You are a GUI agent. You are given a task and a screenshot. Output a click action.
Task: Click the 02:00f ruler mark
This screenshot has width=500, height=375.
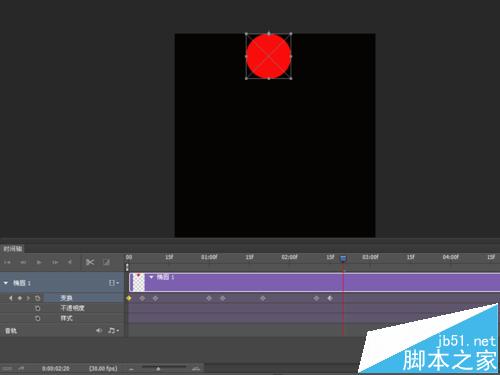(289, 257)
